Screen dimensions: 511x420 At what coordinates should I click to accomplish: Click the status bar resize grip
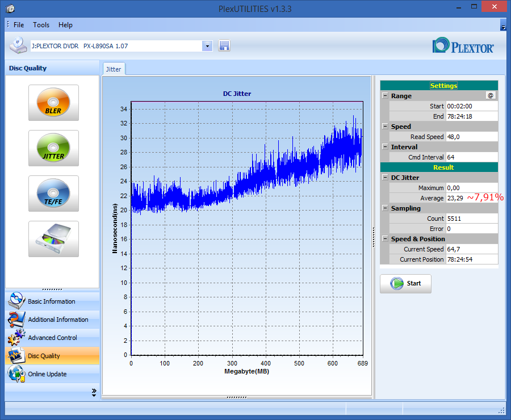click(x=501, y=411)
